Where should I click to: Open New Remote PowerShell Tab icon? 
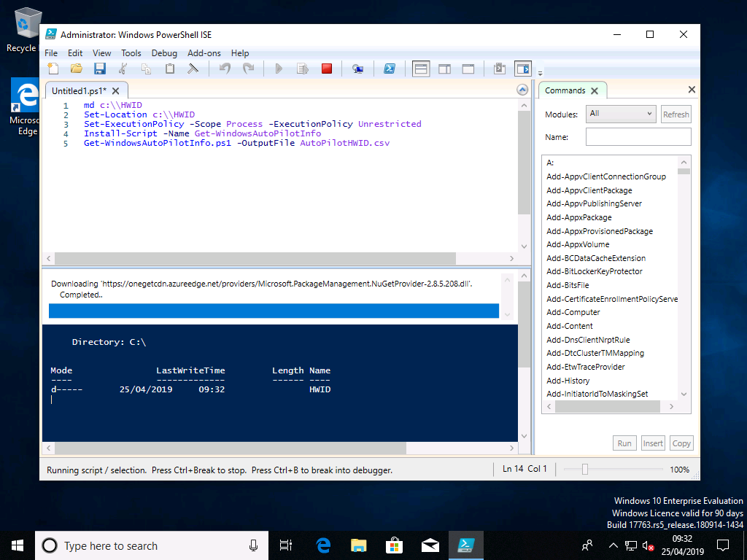click(357, 69)
